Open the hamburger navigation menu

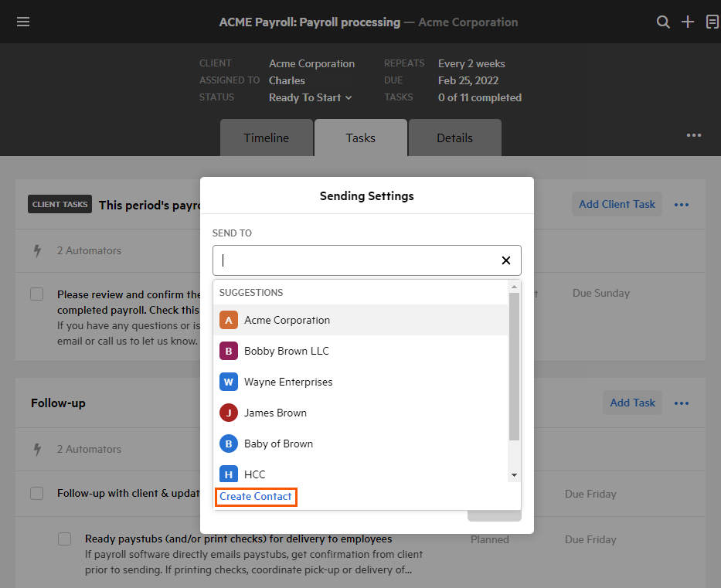(x=23, y=22)
